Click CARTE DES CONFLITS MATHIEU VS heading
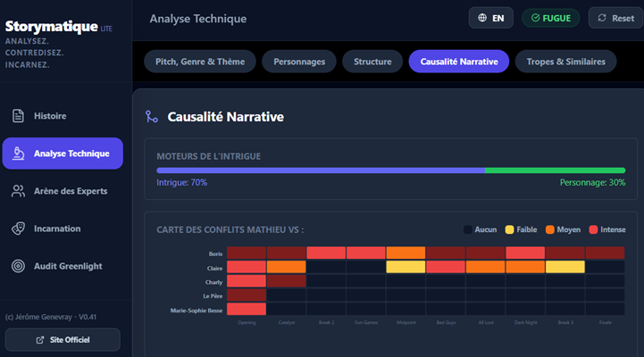Image resolution: width=644 pixels, height=357 pixels. point(230,229)
